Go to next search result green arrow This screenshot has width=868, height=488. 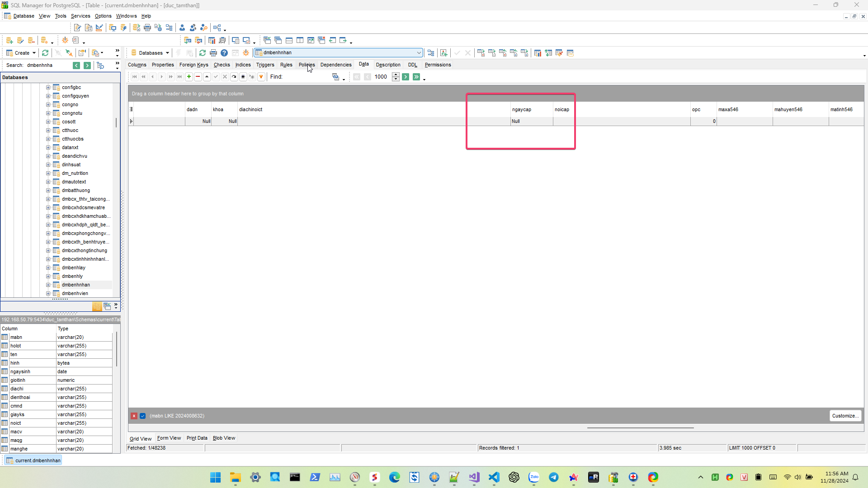pyautogui.click(x=87, y=66)
